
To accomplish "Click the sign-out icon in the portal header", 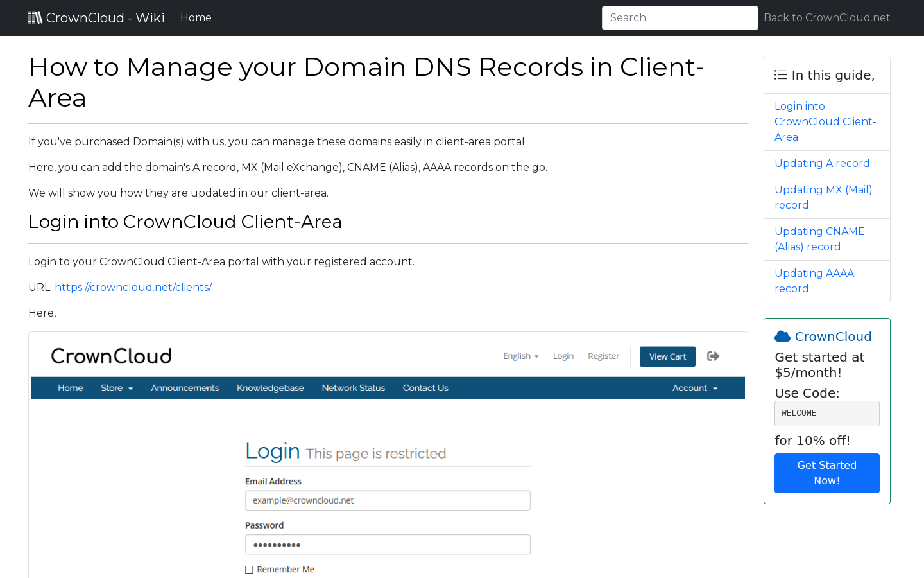I will (x=713, y=356).
